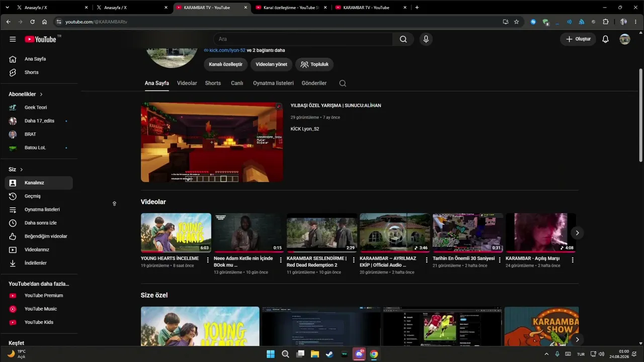The width and height of the screenshot is (644, 362).
Task: Click the Oluştur create button
Action: coord(578,39)
